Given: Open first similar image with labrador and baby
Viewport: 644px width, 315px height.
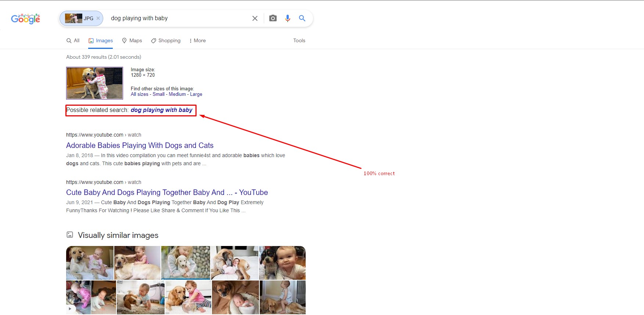Looking at the screenshot, I should click(90, 263).
